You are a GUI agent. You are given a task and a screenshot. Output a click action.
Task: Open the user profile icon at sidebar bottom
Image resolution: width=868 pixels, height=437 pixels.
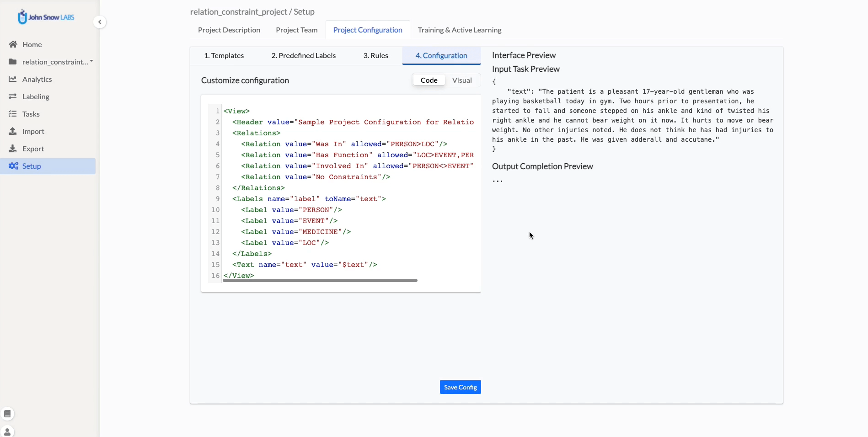tap(7, 432)
